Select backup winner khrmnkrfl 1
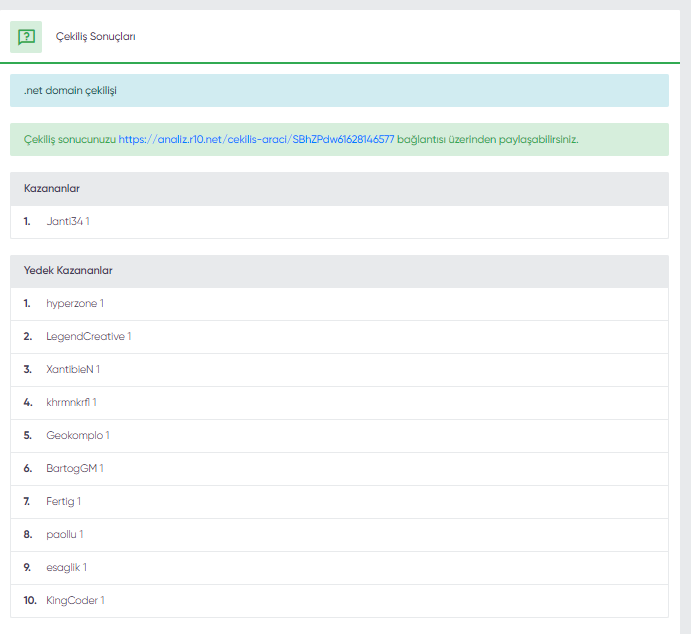 click(x=339, y=403)
